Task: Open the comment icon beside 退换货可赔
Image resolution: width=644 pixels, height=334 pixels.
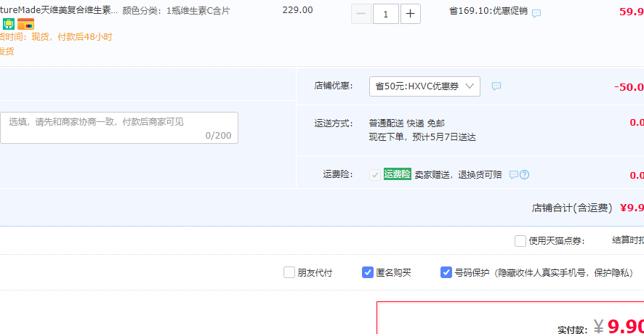Action: (513, 175)
